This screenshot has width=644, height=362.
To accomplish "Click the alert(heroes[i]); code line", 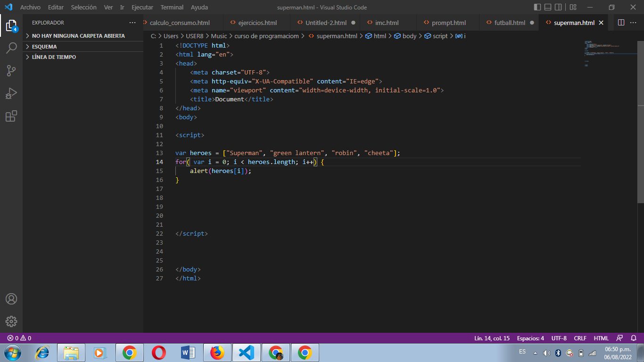I will (x=221, y=171).
